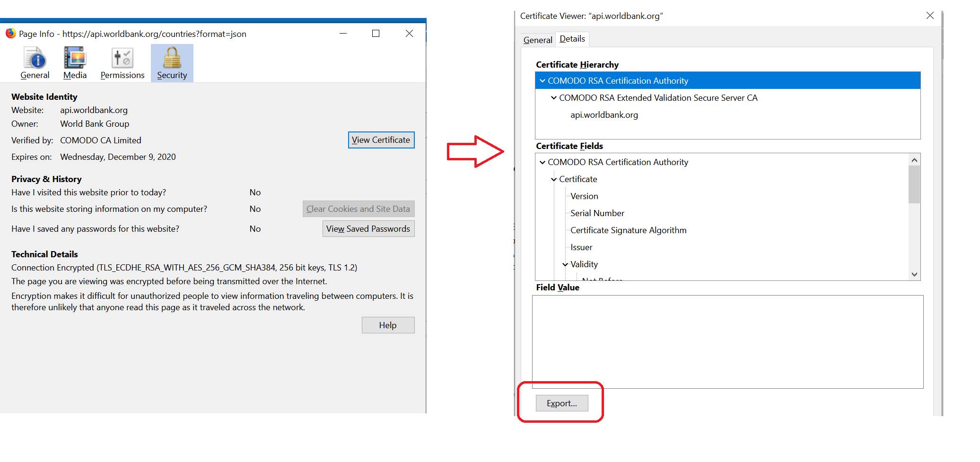This screenshot has width=980, height=462.
Task: Collapse the COMODO RSA Extended Validation Secure Server CA node
Action: tap(554, 98)
